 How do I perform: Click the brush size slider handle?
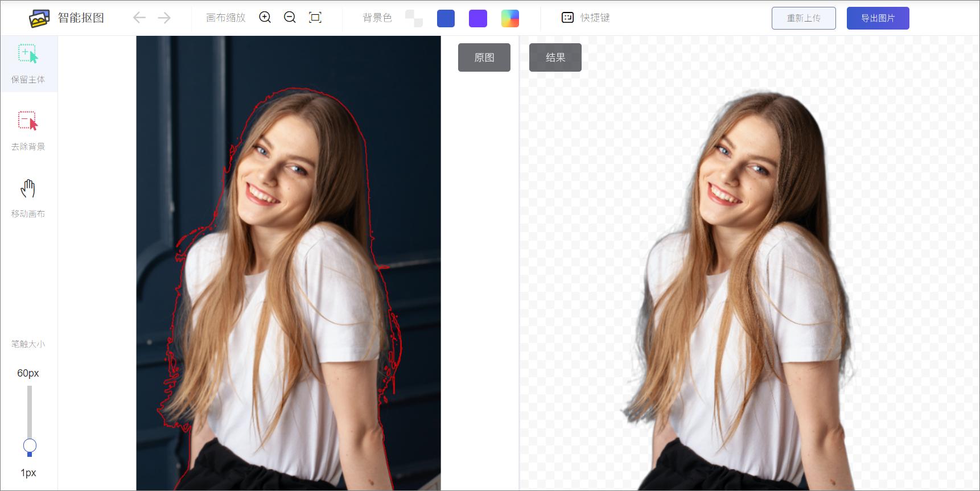(x=30, y=445)
